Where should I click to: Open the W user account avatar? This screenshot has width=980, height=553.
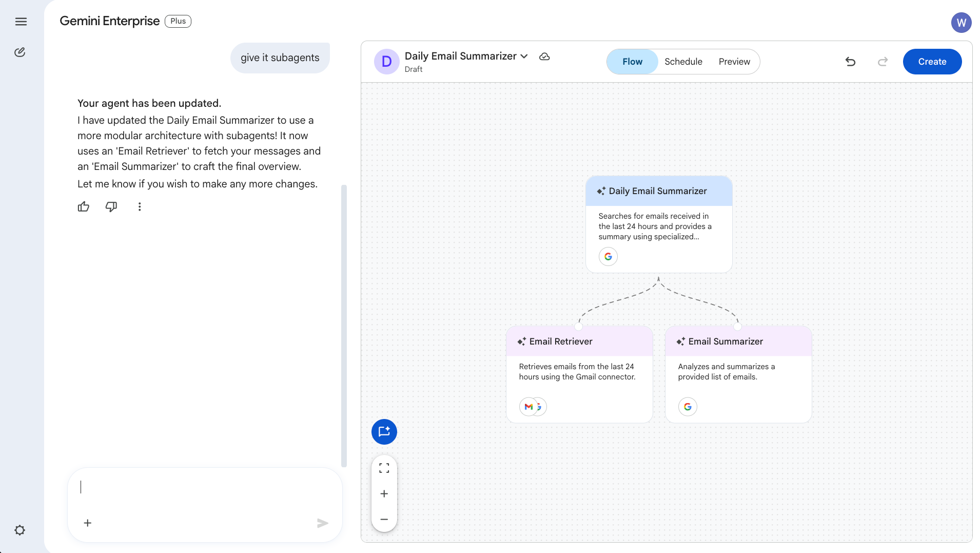coord(961,23)
